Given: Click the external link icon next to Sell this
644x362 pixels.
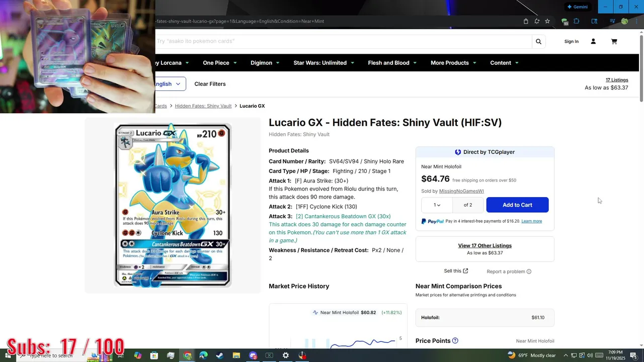Looking at the screenshot, I should click(465, 271).
